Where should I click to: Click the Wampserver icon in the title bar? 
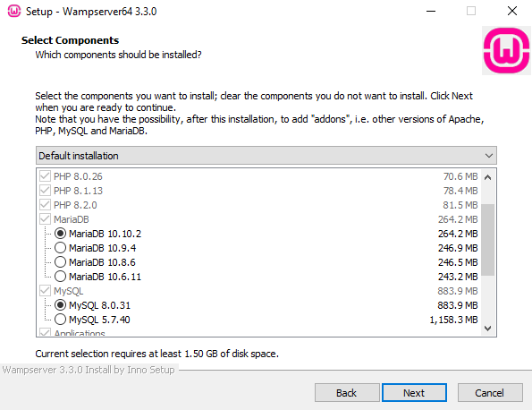coord(14,12)
